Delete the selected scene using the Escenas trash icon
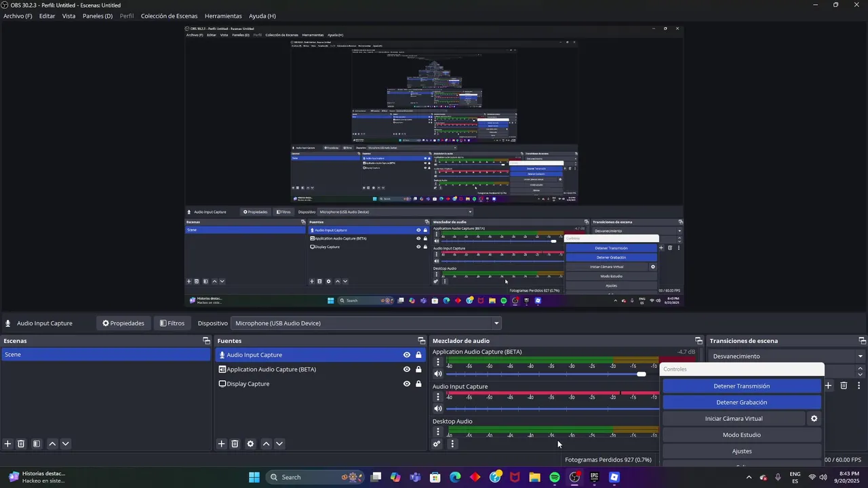 click(x=21, y=444)
